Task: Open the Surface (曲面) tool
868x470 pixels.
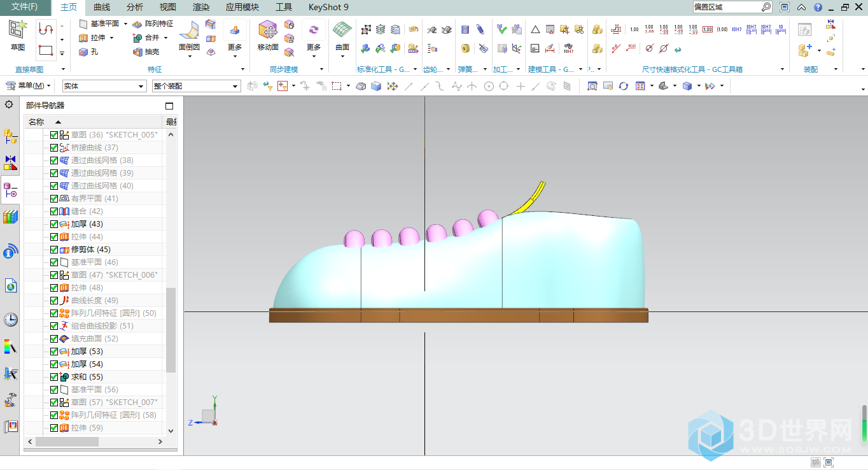Action: click(342, 36)
